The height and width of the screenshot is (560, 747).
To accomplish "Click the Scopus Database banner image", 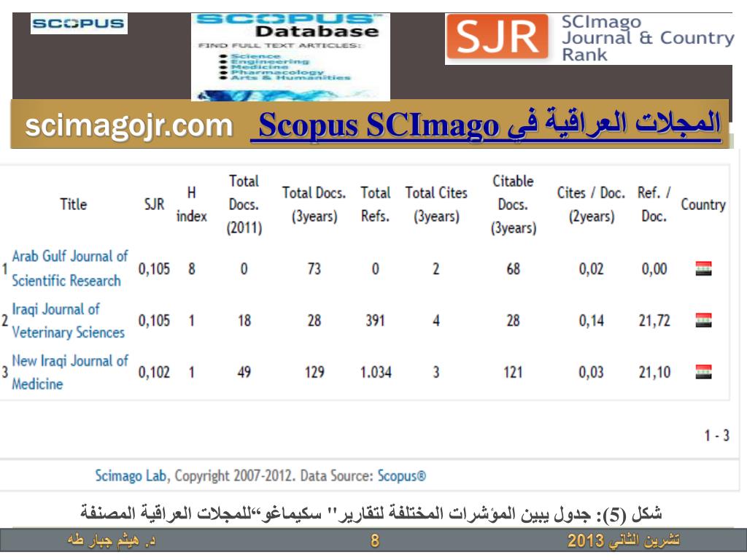I will pyautogui.click(x=290, y=57).
